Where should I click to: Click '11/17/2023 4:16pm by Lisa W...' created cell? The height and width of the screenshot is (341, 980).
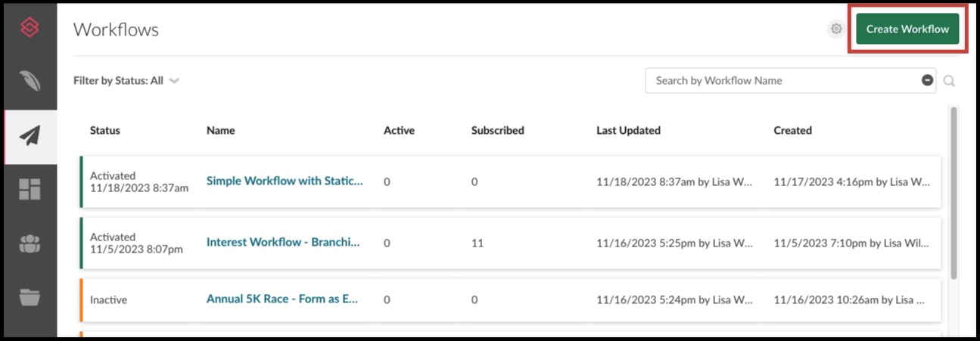click(x=852, y=182)
